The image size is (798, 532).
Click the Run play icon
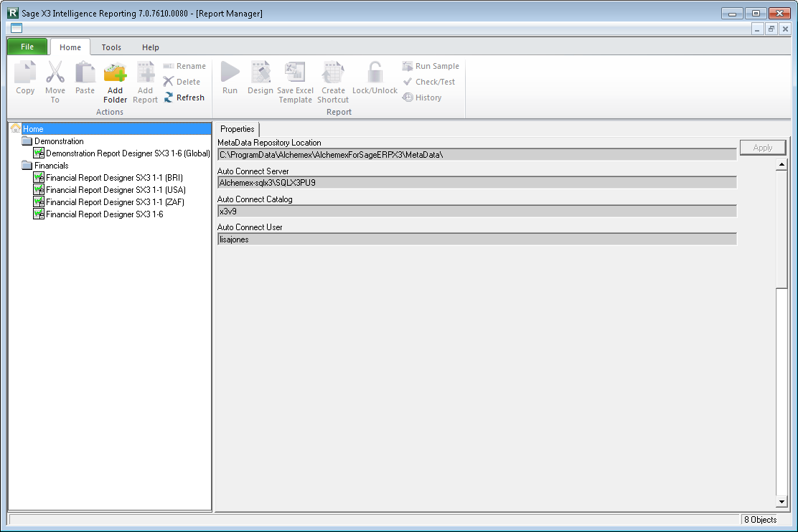pos(230,72)
